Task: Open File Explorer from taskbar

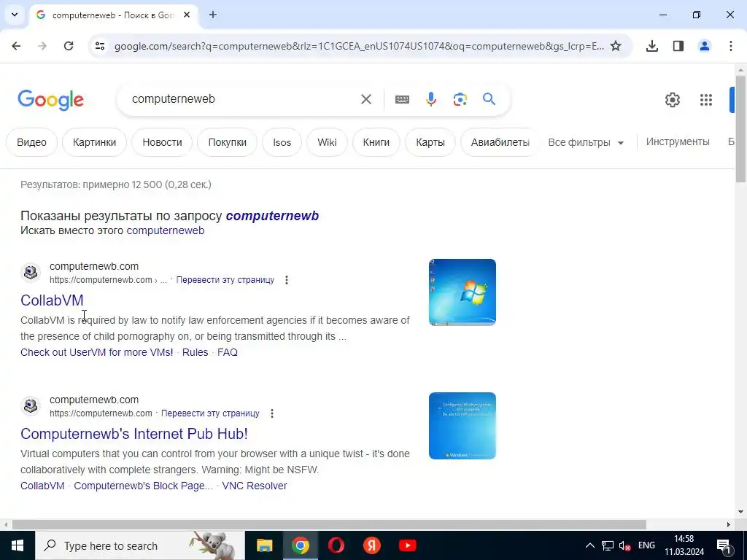Action: 264,545
